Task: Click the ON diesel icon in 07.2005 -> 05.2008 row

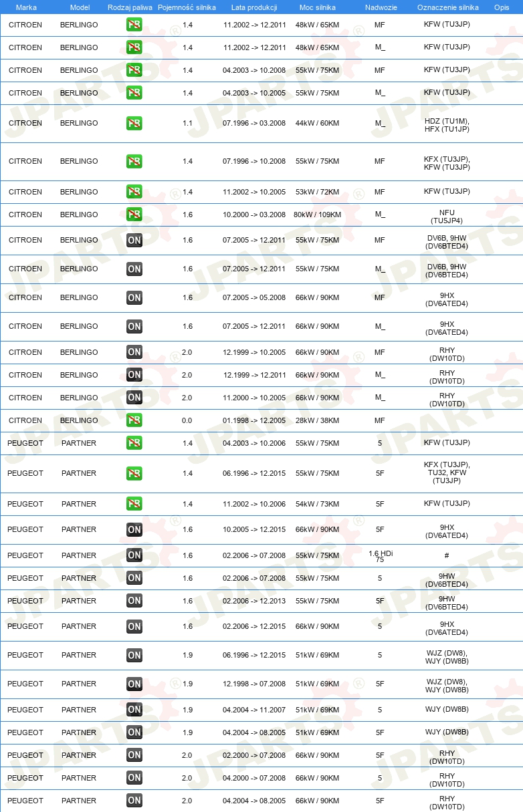Action: 134,297
